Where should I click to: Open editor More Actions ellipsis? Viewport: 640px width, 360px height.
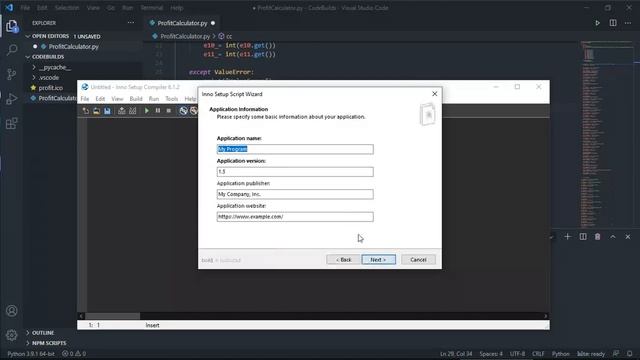click(x=628, y=23)
